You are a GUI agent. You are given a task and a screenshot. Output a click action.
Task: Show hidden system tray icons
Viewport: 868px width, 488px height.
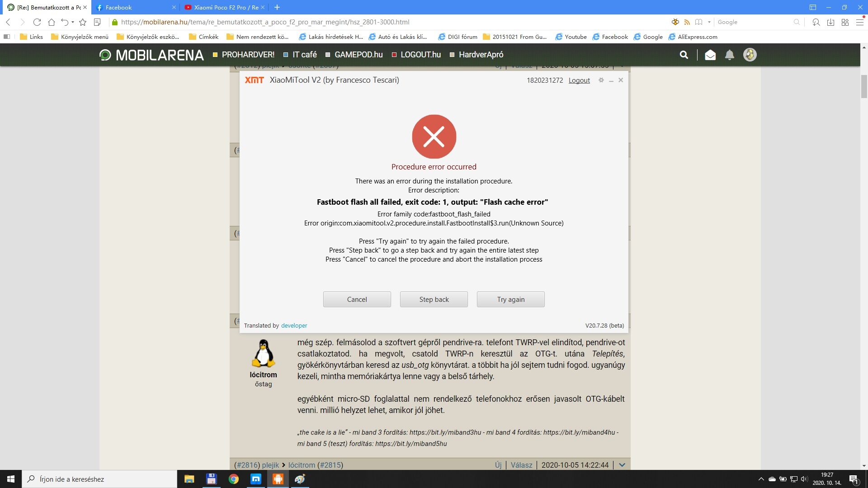click(x=761, y=479)
